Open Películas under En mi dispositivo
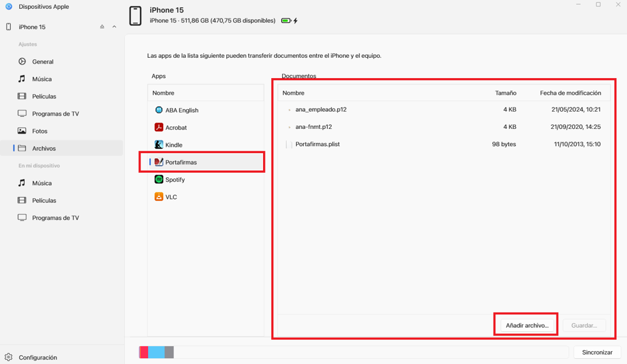The width and height of the screenshot is (627, 364). pyautogui.click(x=62, y=200)
